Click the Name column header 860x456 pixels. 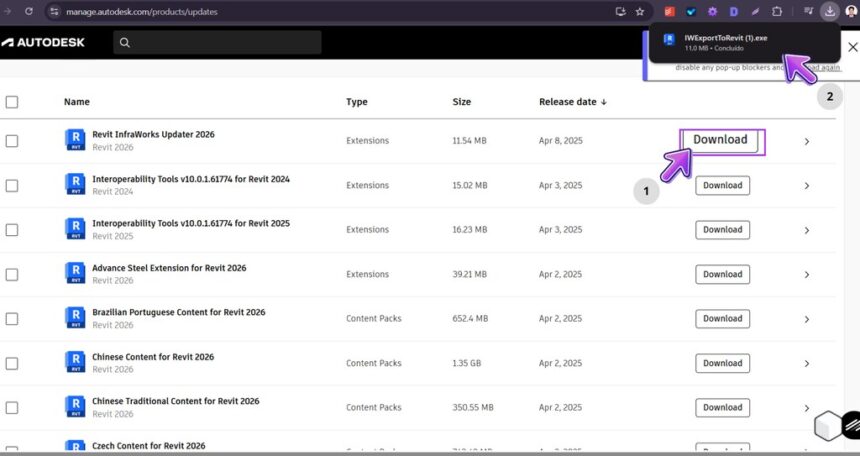point(77,102)
